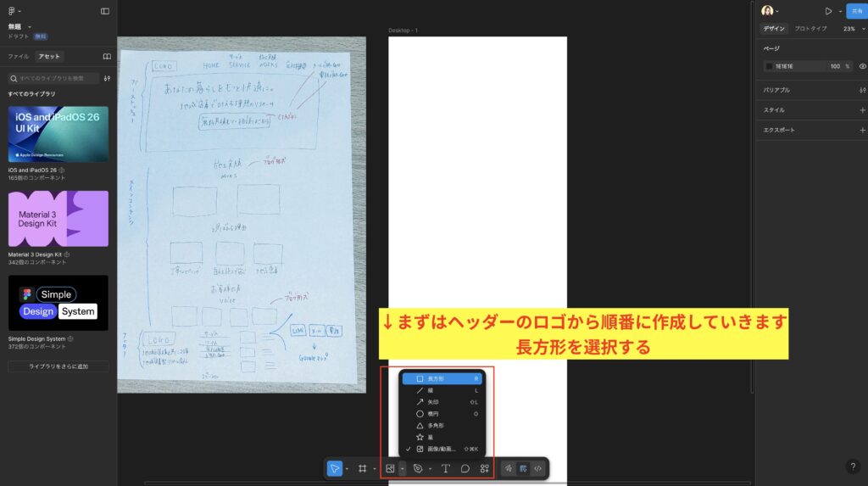Open the Actions tool in the toolbar
Screen dimensions: 868x486
click(x=485, y=468)
